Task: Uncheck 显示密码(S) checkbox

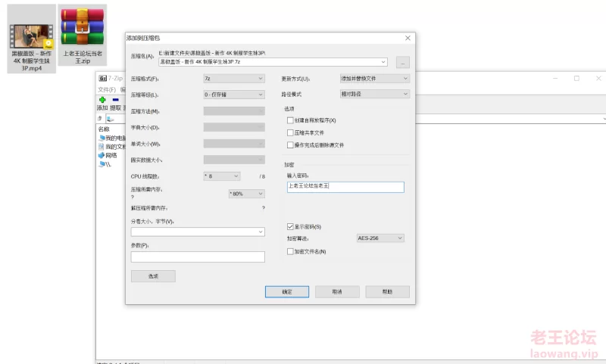Action: pos(290,226)
